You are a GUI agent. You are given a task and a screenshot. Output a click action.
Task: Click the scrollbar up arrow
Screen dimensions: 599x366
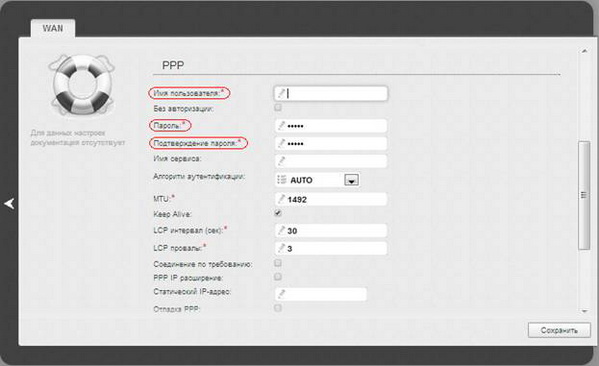(584, 50)
